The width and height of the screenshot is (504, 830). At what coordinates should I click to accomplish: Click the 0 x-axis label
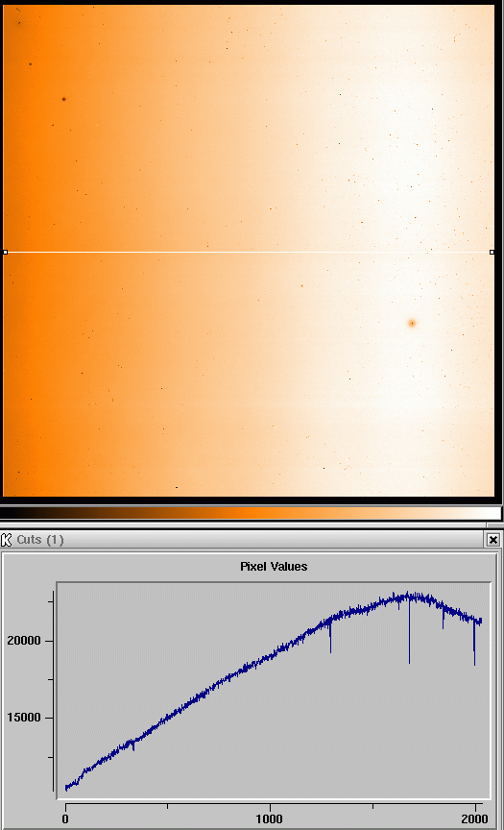click(x=65, y=818)
